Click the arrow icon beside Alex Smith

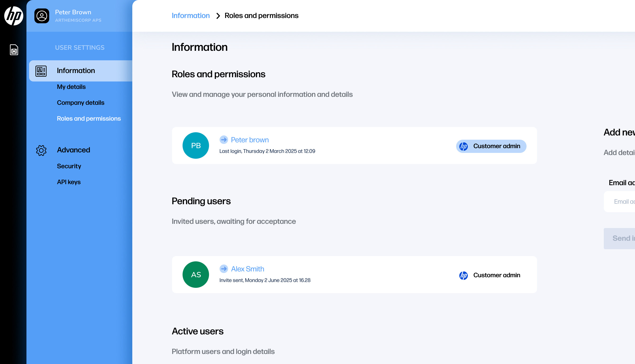pyautogui.click(x=224, y=269)
